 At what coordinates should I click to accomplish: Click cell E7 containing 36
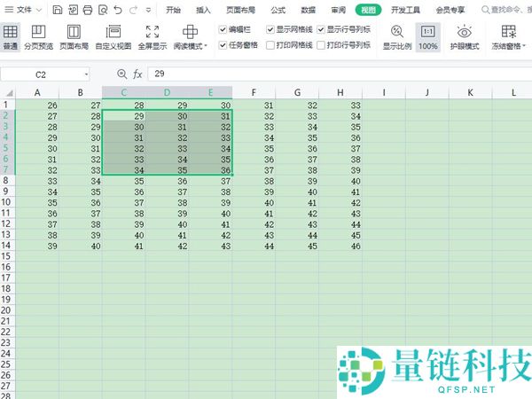click(210, 170)
